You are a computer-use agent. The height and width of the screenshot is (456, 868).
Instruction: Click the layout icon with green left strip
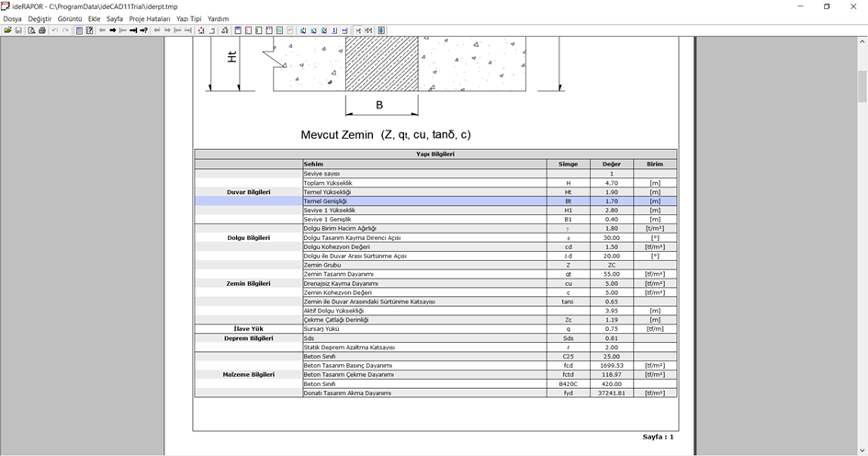click(258, 30)
